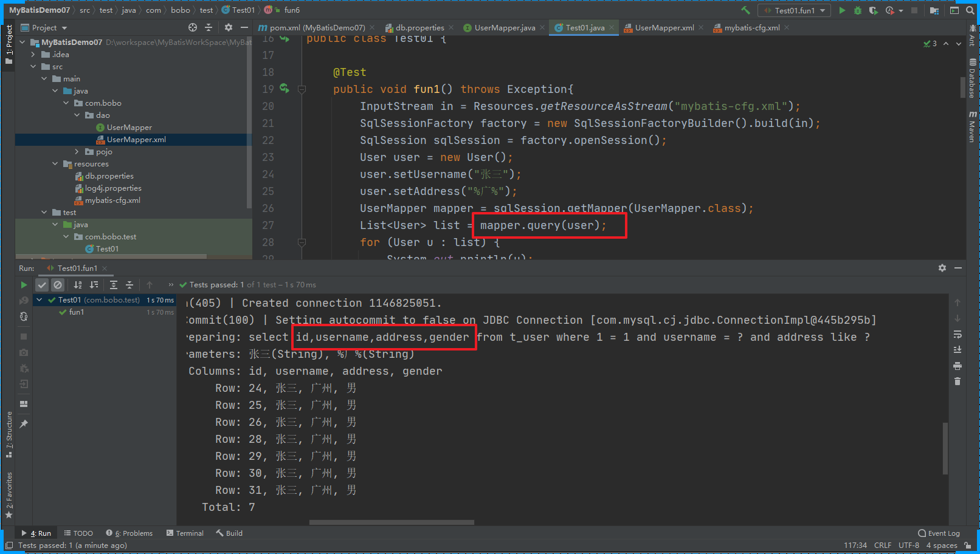Collapse MyBatisDemo07 root node
980x554 pixels.
(22, 43)
